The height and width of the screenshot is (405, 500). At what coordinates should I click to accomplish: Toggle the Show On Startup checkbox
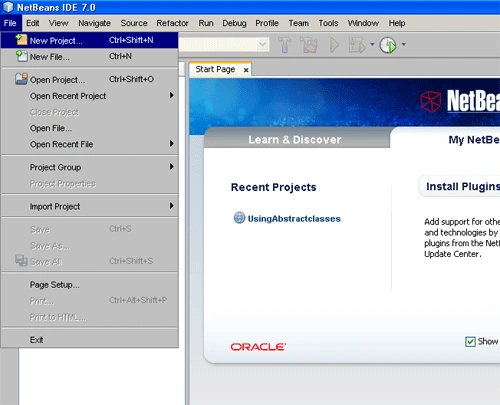[x=470, y=341]
